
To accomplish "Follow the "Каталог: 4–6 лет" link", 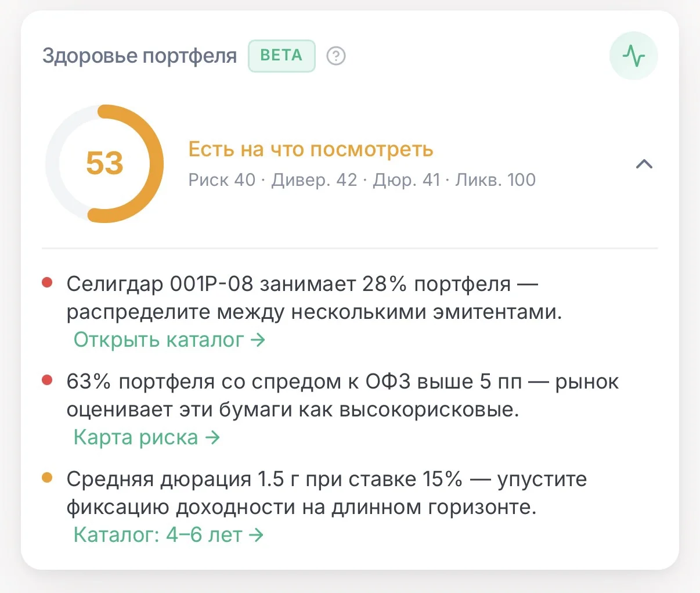I will [x=168, y=535].
